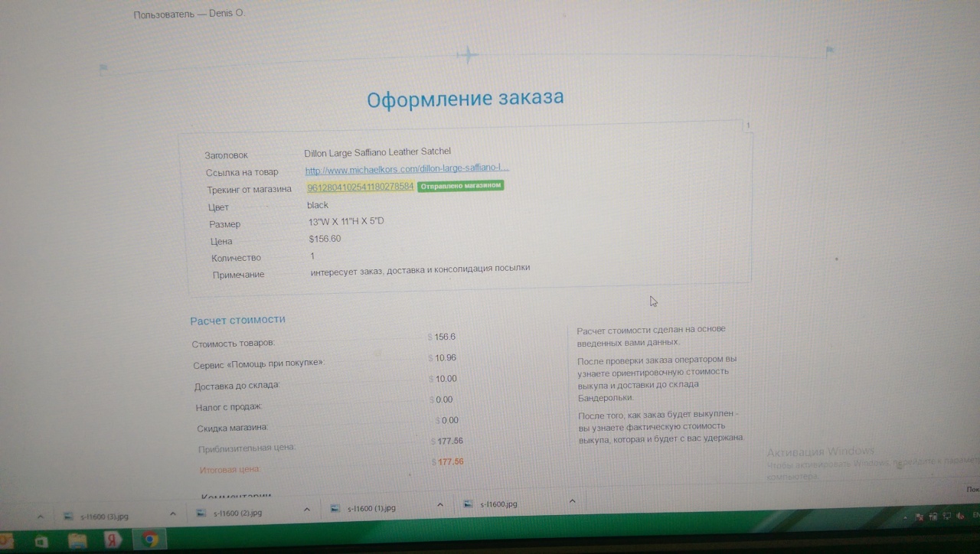
Task: Expand options for s-l1600 (3).jpg download
Action: [x=173, y=513]
